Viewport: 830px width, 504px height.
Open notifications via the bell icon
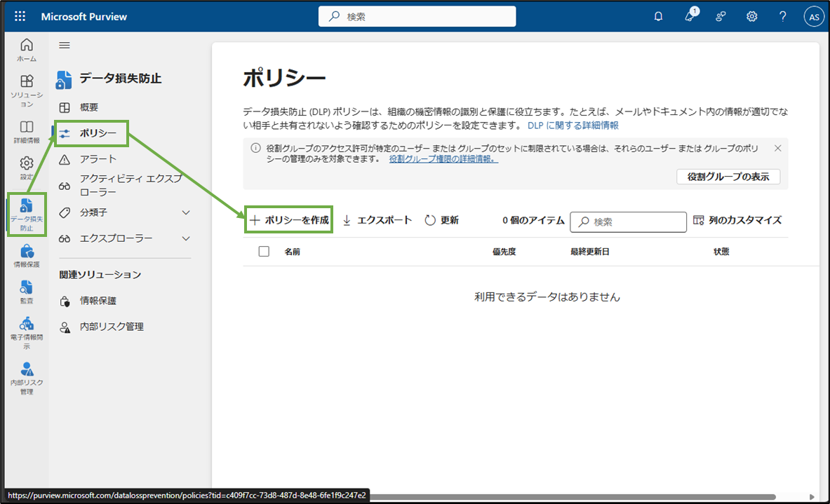658,15
